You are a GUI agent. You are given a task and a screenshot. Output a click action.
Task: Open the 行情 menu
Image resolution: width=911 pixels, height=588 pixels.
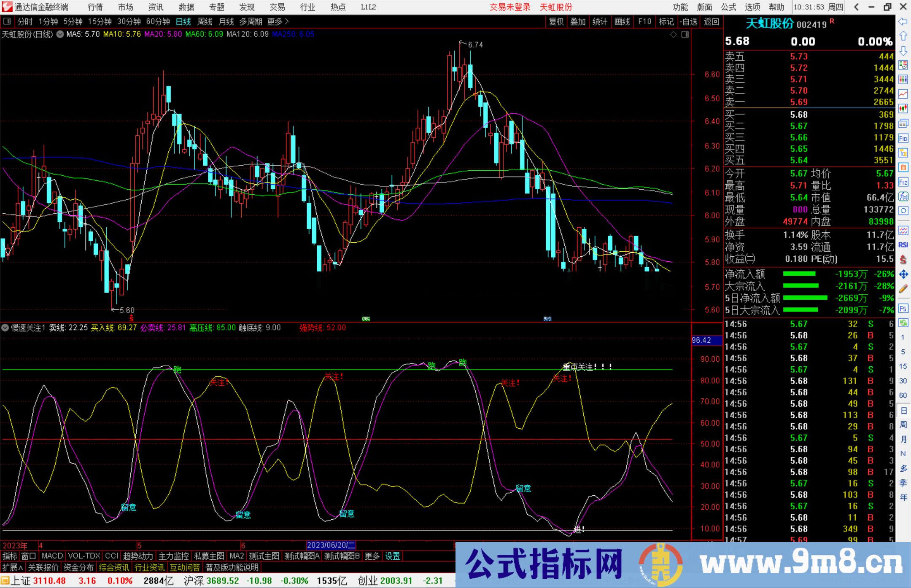pyautogui.click(x=94, y=7)
